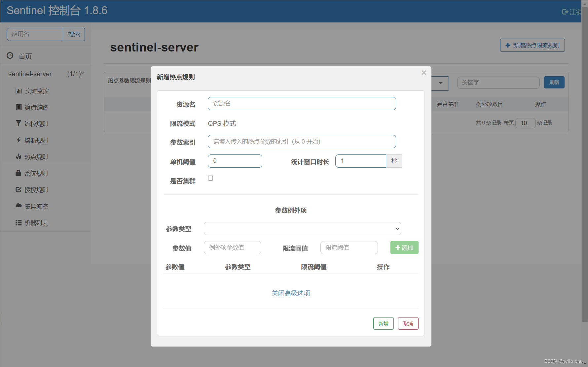Image resolution: width=588 pixels, height=367 pixels.
Task: Toggle the 是否集群 checkbox
Action: [x=210, y=178]
